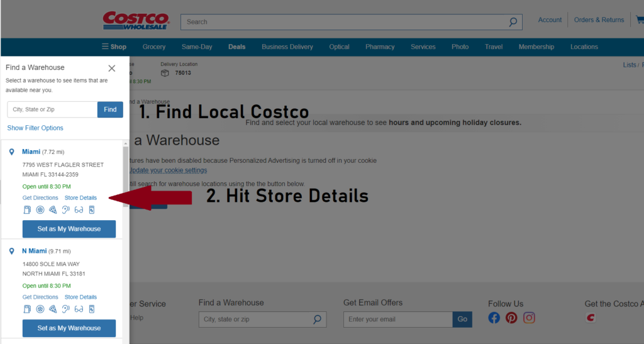Screen dimensions: 644x344
Task: Click the optical glasses icon for Miami warehouse
Action: [x=79, y=210]
